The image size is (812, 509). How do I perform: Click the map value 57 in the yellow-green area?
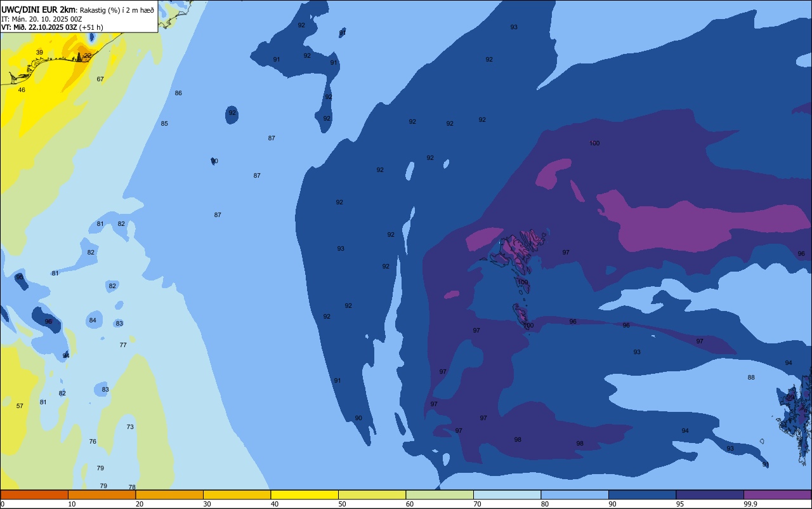pyautogui.click(x=20, y=406)
